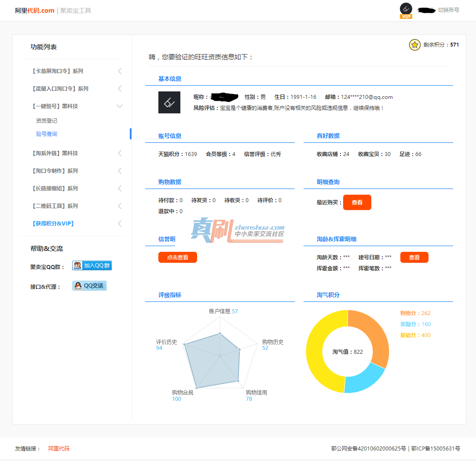
Task: Click 信誉评级:优秀 value
Action: pos(262,154)
